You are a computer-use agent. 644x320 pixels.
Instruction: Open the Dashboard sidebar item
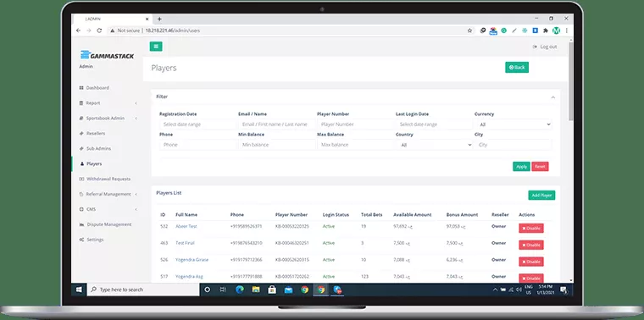[x=94, y=88]
